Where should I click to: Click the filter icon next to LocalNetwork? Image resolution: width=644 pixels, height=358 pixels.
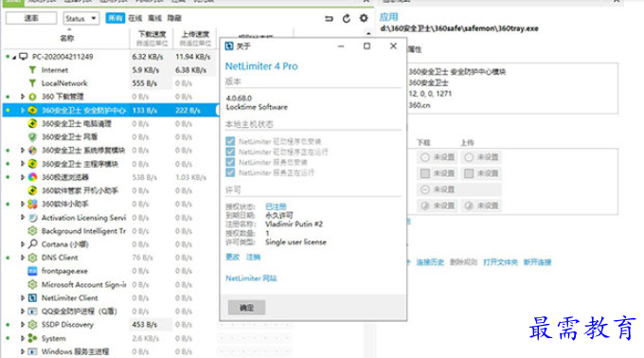[32, 83]
